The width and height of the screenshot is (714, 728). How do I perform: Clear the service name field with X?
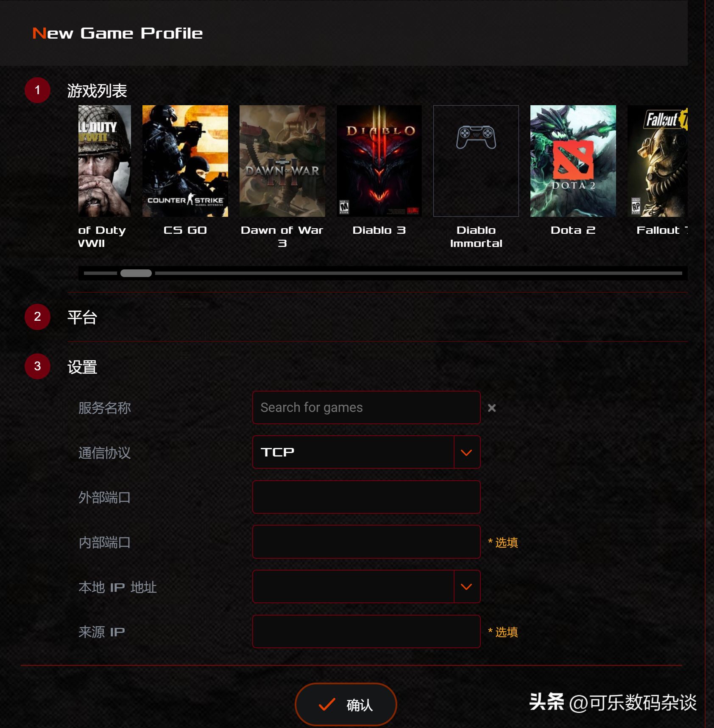point(492,408)
